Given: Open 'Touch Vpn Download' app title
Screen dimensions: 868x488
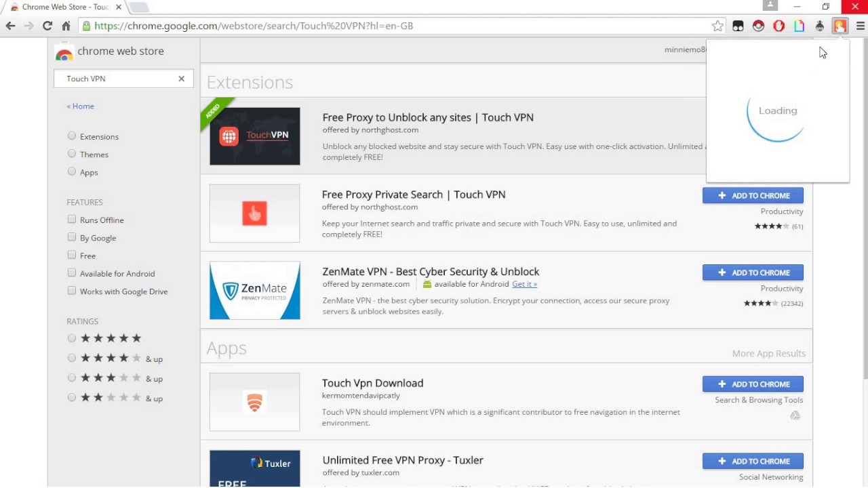Looking at the screenshot, I should click(372, 383).
